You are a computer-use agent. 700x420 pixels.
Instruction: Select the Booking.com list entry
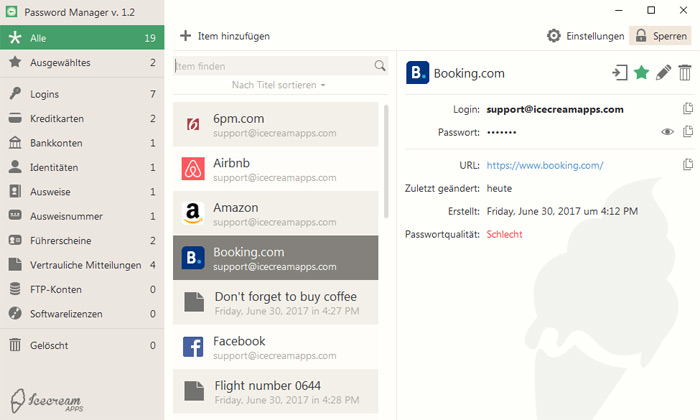[275, 258]
